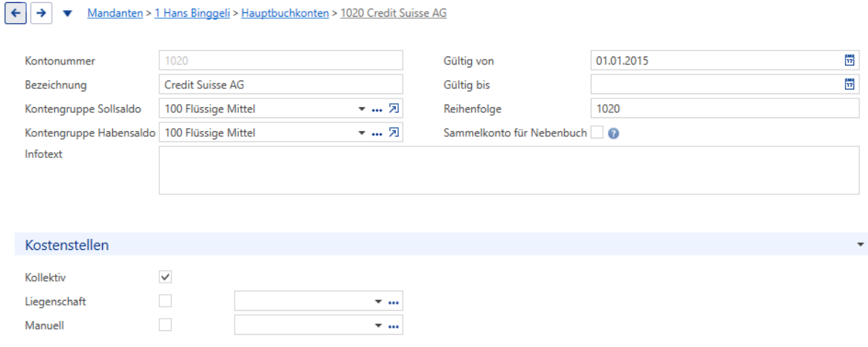Expand the Liegenschaft dropdown arrow
Screen dimensions: 868x347
click(378, 301)
